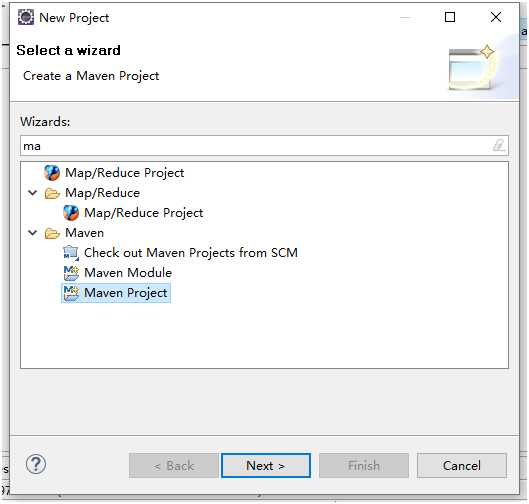Select the highlighted Maven Project wizard entry
This screenshot has width=529, height=504.
126,293
